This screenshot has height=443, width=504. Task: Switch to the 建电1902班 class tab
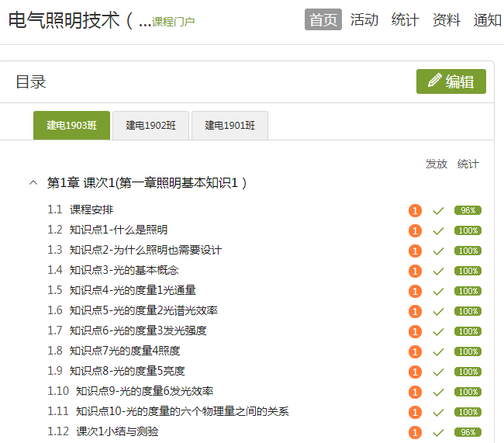pyautogui.click(x=150, y=126)
